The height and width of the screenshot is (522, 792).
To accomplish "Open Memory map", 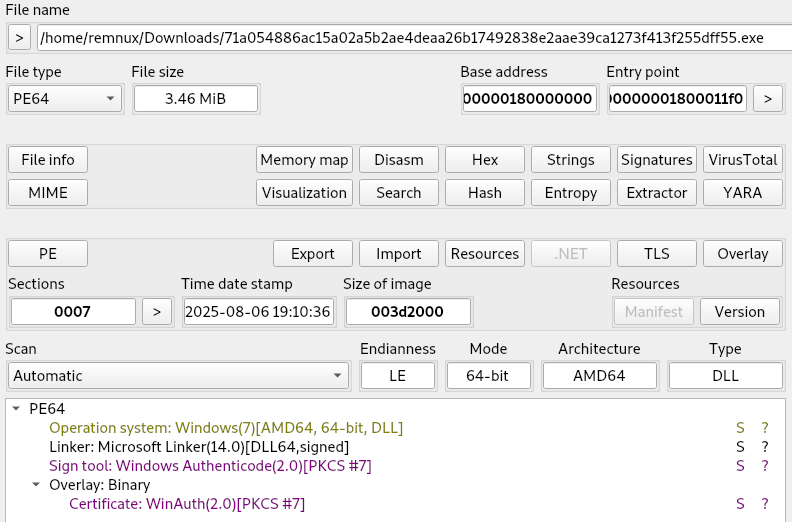I will tap(304, 160).
